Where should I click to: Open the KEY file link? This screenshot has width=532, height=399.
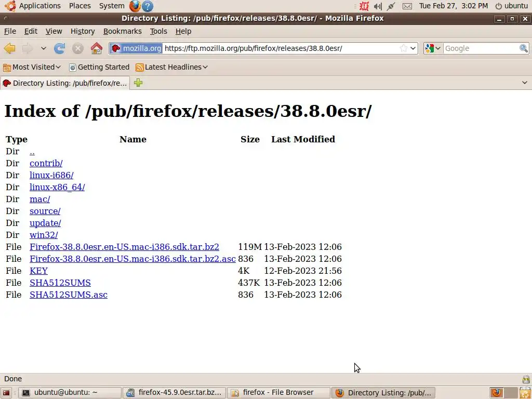(x=38, y=271)
